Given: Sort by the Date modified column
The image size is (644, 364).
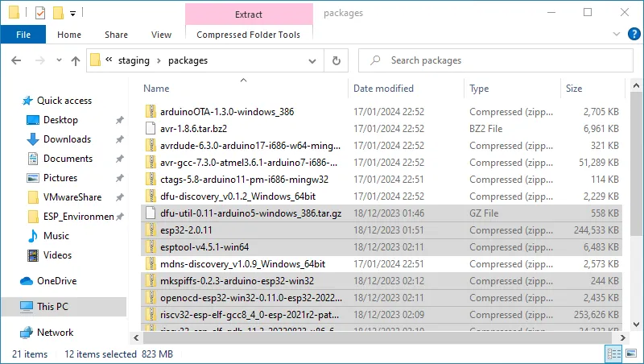Looking at the screenshot, I should pyautogui.click(x=383, y=89).
